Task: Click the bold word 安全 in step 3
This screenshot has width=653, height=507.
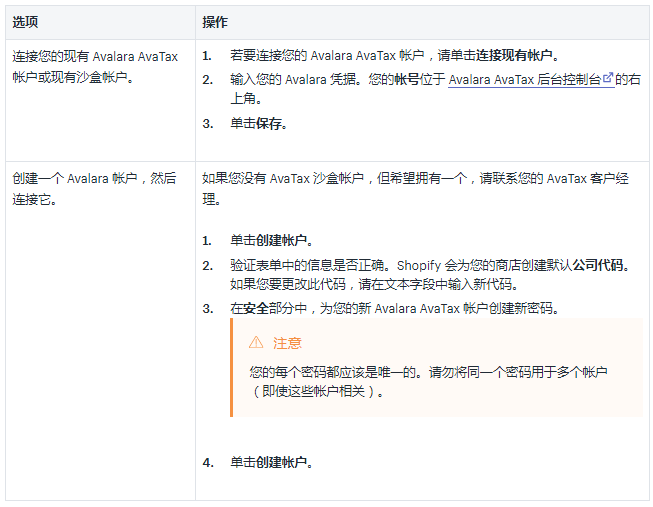Action: coord(256,308)
